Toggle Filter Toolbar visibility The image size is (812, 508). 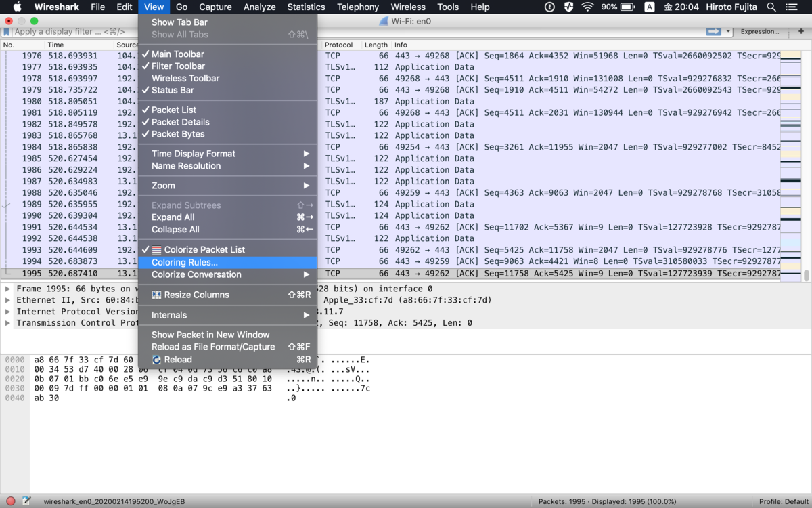(228, 66)
